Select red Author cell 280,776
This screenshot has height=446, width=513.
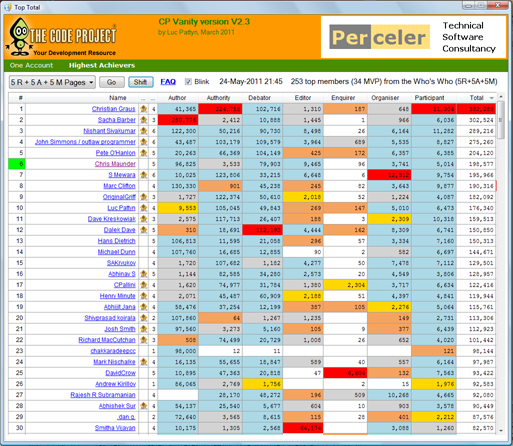178,120
